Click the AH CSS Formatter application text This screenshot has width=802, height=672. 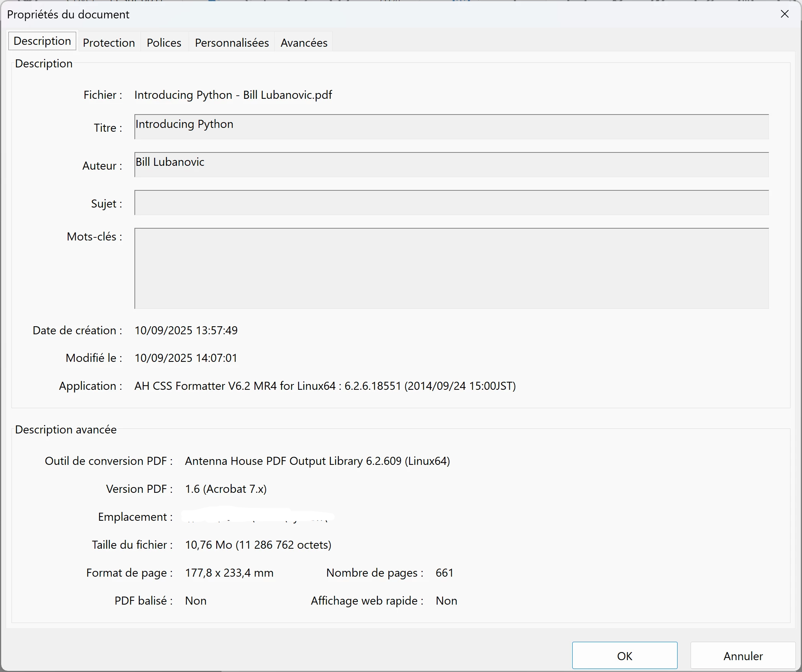[x=325, y=386]
